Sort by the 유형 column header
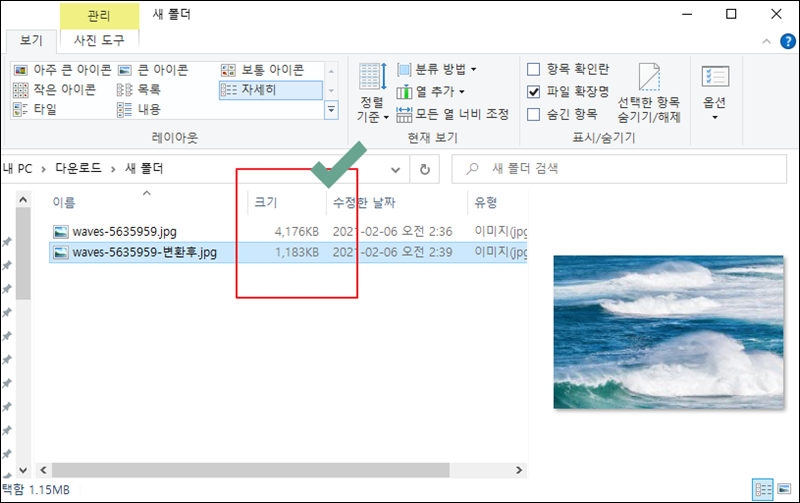Screen dimensions: 800x503 [485, 203]
